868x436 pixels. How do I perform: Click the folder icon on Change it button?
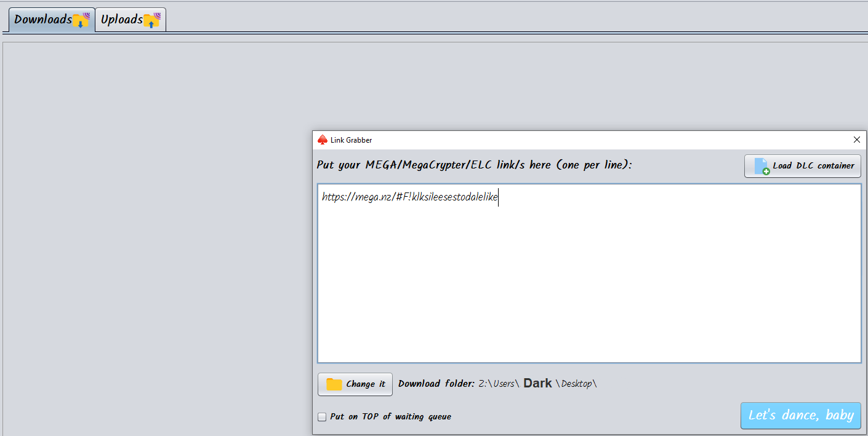334,384
